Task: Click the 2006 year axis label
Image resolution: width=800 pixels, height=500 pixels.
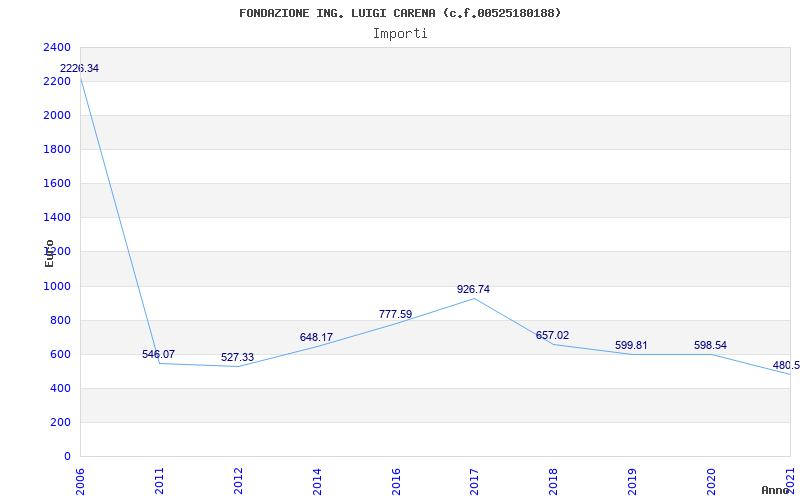Action: 80,481
